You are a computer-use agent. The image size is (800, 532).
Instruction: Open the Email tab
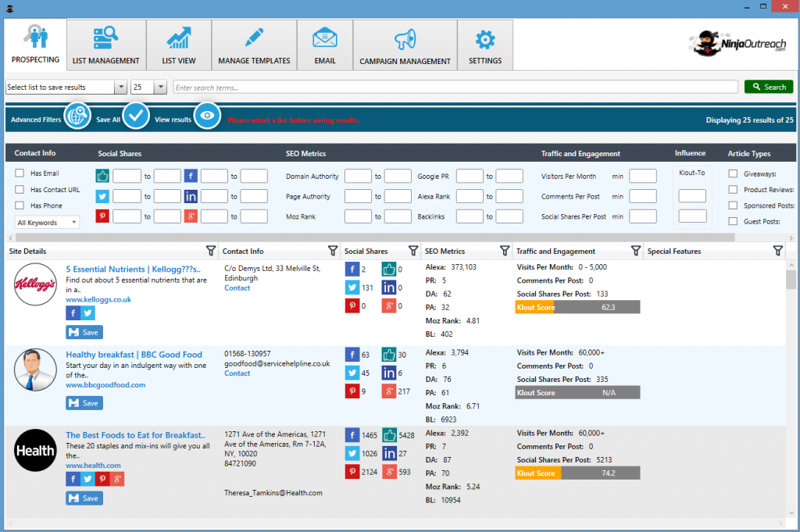[325, 45]
